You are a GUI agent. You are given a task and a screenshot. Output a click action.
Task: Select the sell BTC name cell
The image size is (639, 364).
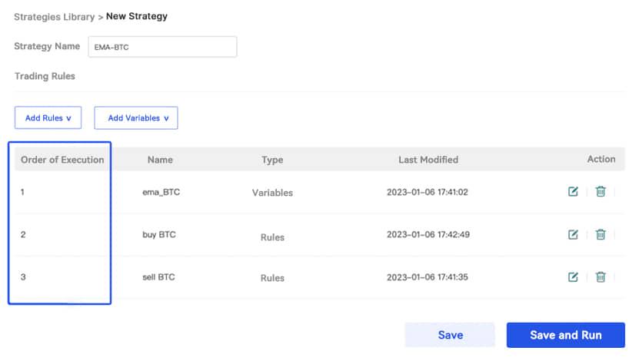pyautogui.click(x=159, y=277)
